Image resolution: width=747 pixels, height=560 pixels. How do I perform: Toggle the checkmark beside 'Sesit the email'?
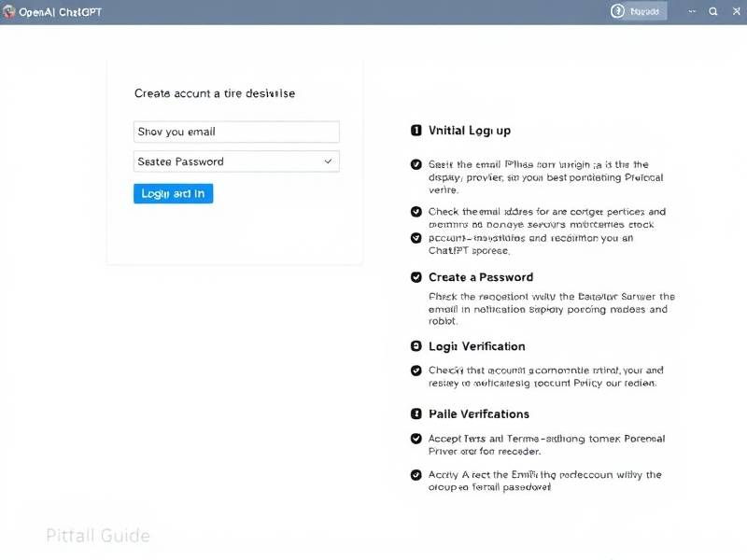pyautogui.click(x=416, y=164)
